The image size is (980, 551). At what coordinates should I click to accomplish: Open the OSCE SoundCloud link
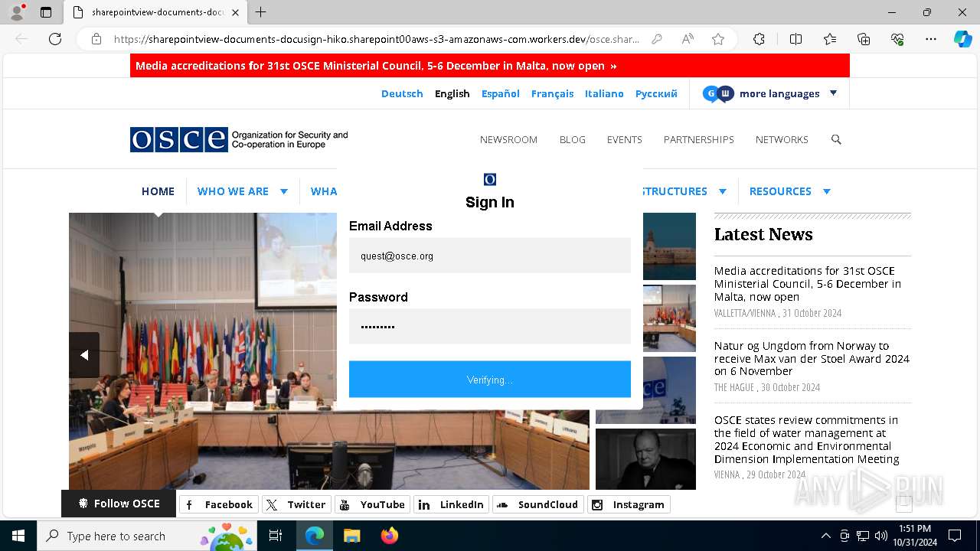538,504
